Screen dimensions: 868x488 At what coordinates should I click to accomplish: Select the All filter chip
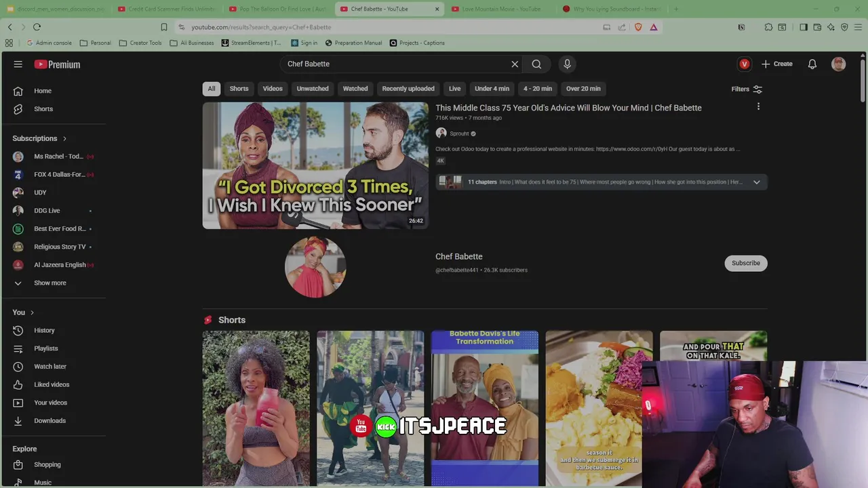(x=212, y=89)
